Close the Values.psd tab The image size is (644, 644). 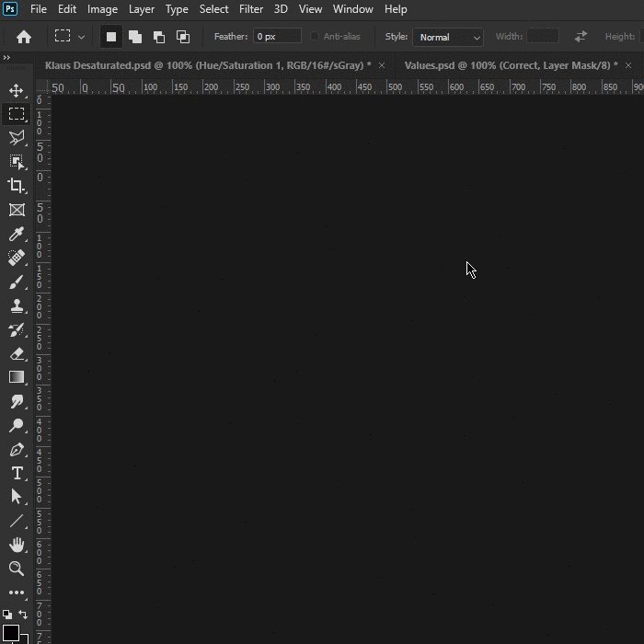[628, 65]
